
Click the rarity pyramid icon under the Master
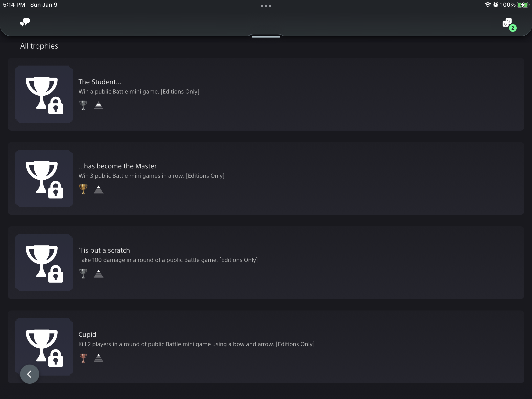pos(99,189)
